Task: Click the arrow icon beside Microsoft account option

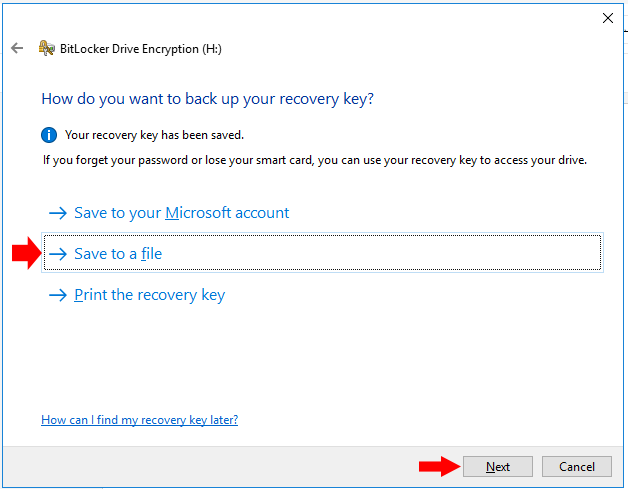Action: click(58, 213)
